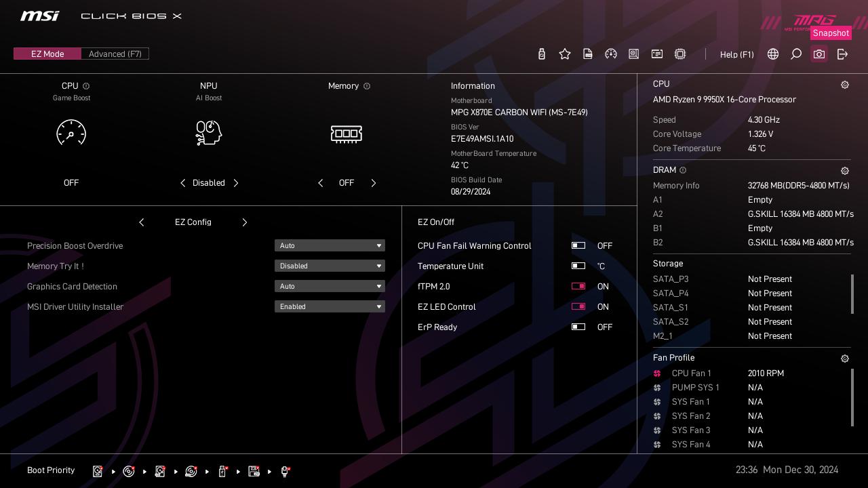Click the info icon beside CPU Game Boost
Viewport: 868px width, 488px height.
[86, 86]
